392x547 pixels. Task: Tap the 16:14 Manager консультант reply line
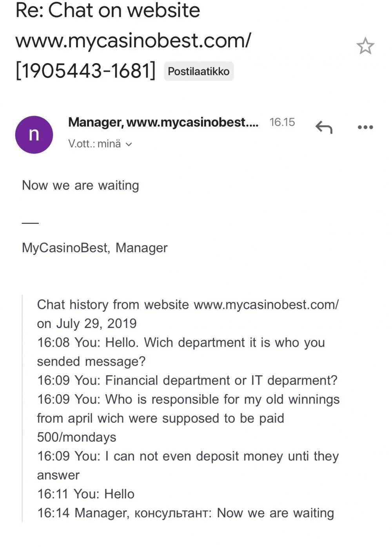185,513
